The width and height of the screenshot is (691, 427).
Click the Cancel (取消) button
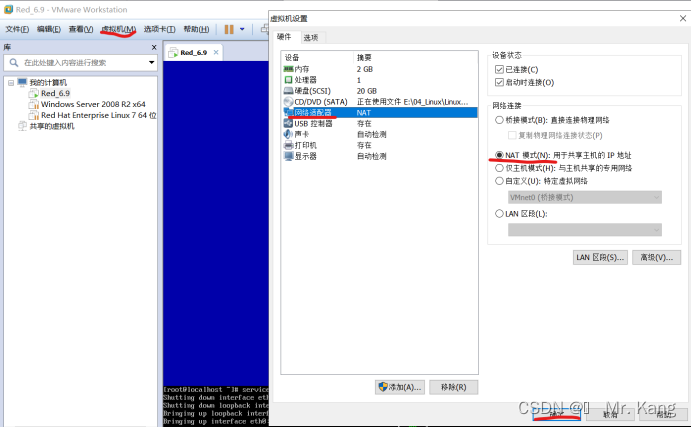pos(610,414)
